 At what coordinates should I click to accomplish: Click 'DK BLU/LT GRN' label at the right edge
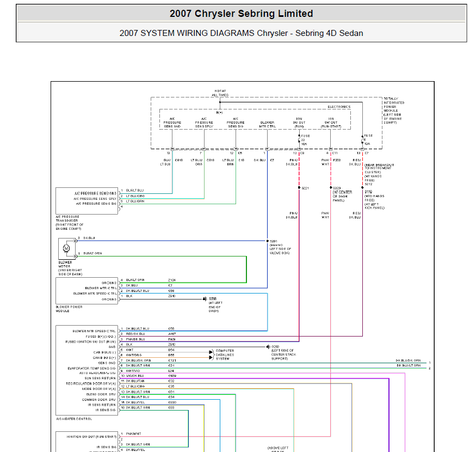point(409,365)
